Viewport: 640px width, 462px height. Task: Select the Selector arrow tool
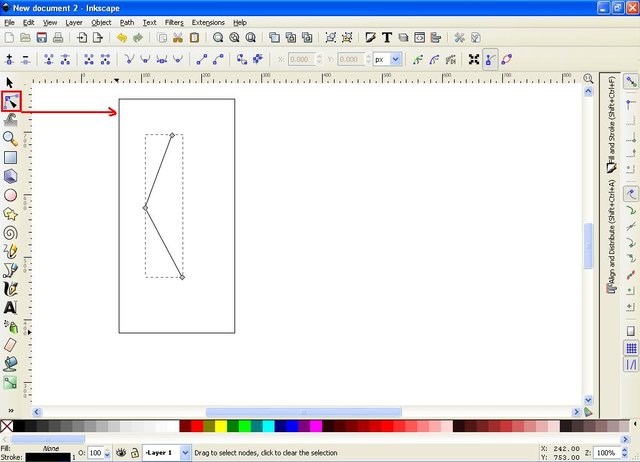coord(9,82)
